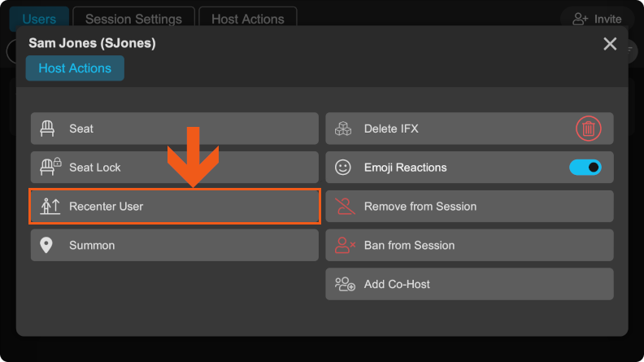Screen dimensions: 644x362
Task: Click the Recenter User person-arrow icon
Action: point(51,207)
